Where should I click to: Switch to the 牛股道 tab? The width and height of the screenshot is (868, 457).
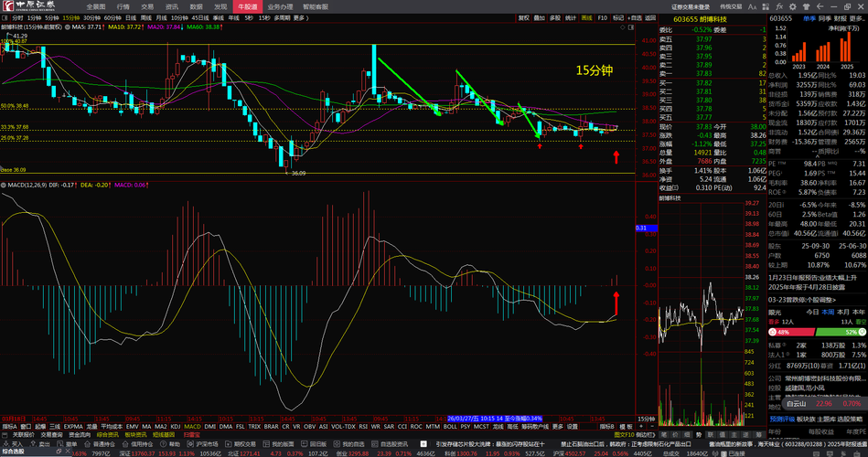pyautogui.click(x=248, y=6)
